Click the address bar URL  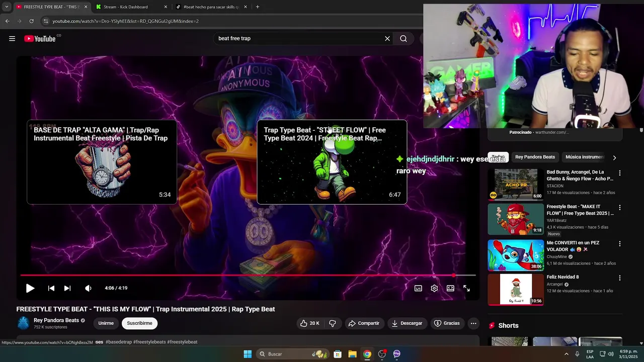coord(126,21)
